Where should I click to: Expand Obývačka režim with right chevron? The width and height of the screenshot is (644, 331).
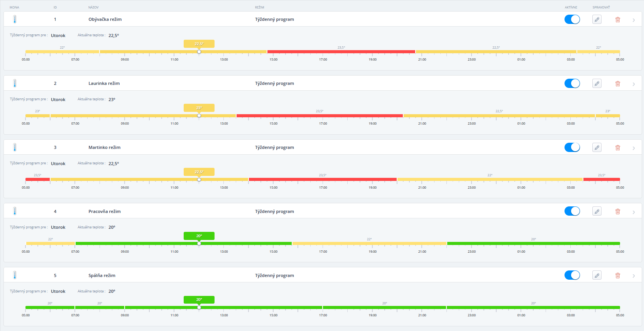pyautogui.click(x=634, y=20)
